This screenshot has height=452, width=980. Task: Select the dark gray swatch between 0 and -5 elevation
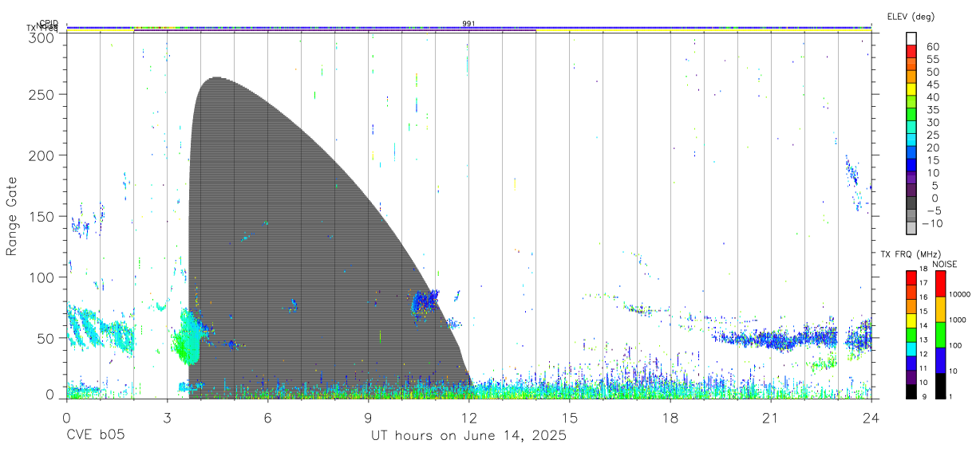(x=912, y=204)
